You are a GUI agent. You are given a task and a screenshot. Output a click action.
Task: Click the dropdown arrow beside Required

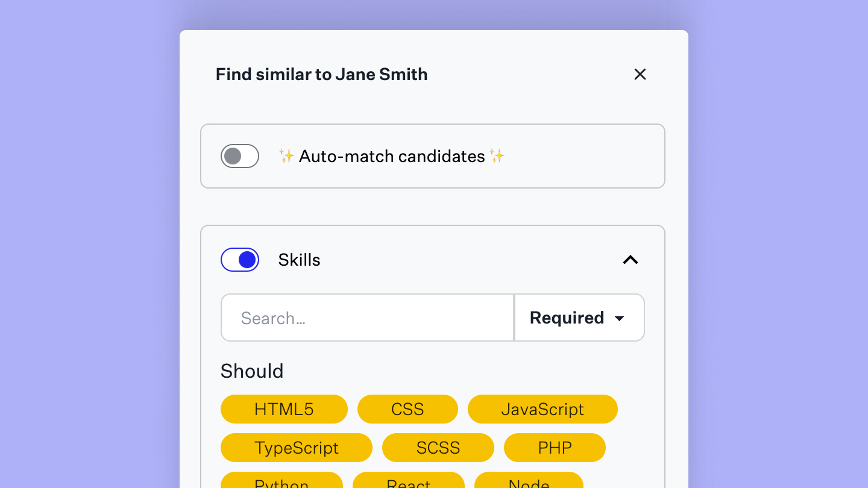coord(619,319)
